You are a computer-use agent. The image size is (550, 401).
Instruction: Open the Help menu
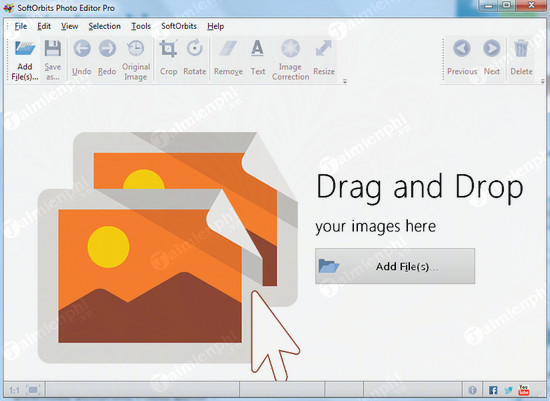[215, 26]
